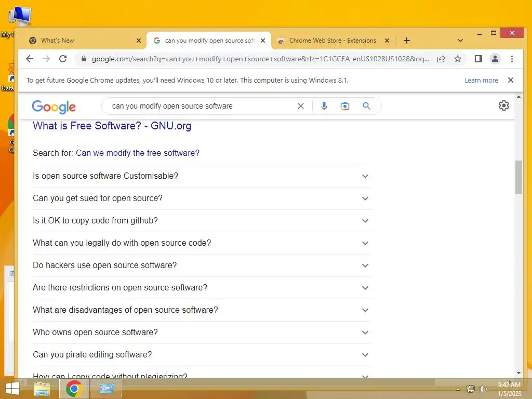
Task: Click the scrollbar up arrow
Action: [518, 97]
